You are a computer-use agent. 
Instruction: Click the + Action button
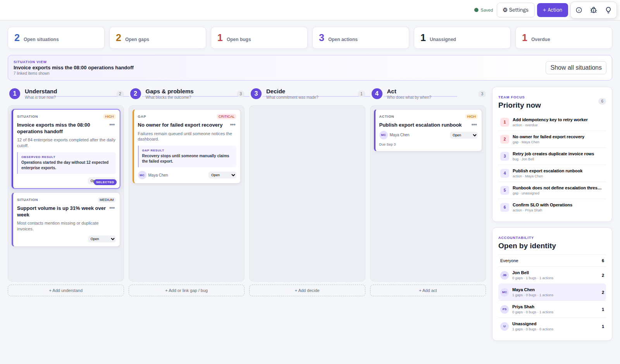click(x=552, y=10)
